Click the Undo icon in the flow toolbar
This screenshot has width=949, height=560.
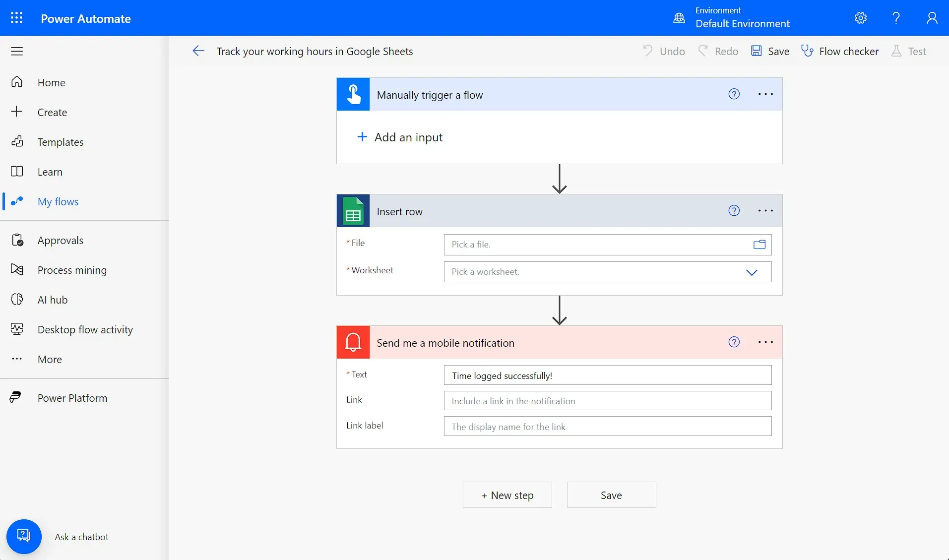647,51
